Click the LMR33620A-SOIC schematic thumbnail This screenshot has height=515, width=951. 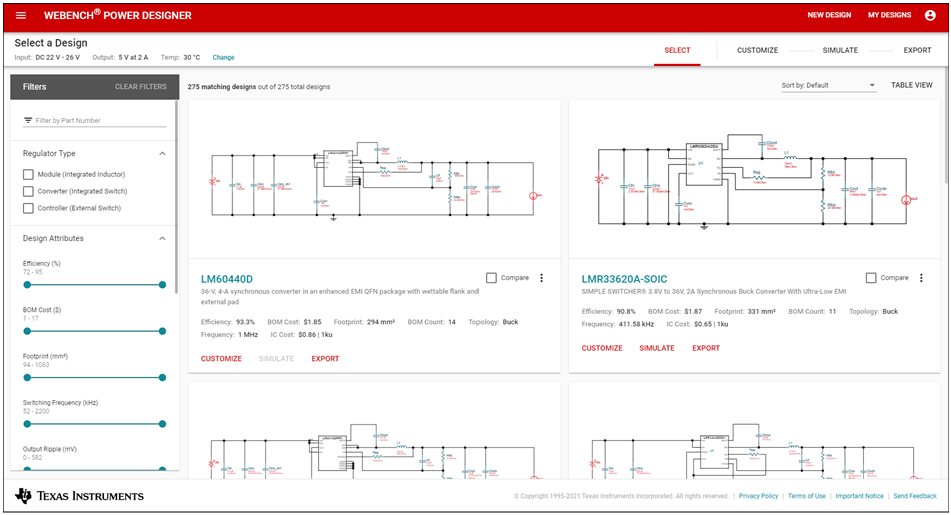[754, 182]
